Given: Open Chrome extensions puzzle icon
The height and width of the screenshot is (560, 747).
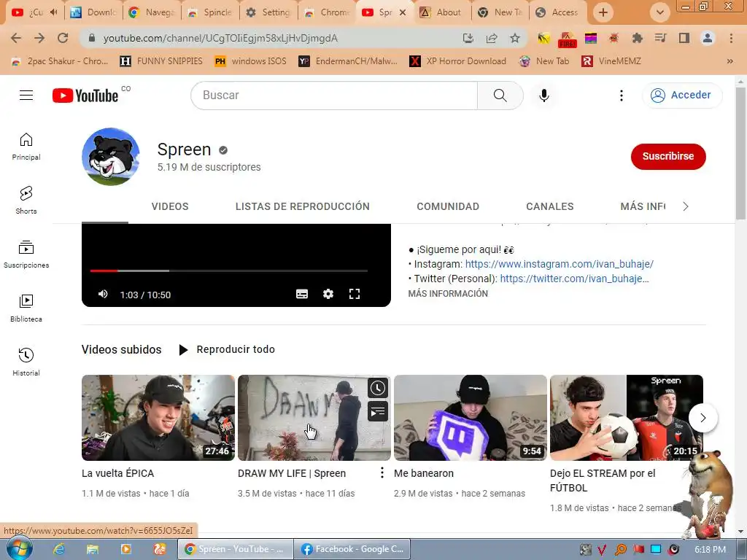Looking at the screenshot, I should 637,38.
